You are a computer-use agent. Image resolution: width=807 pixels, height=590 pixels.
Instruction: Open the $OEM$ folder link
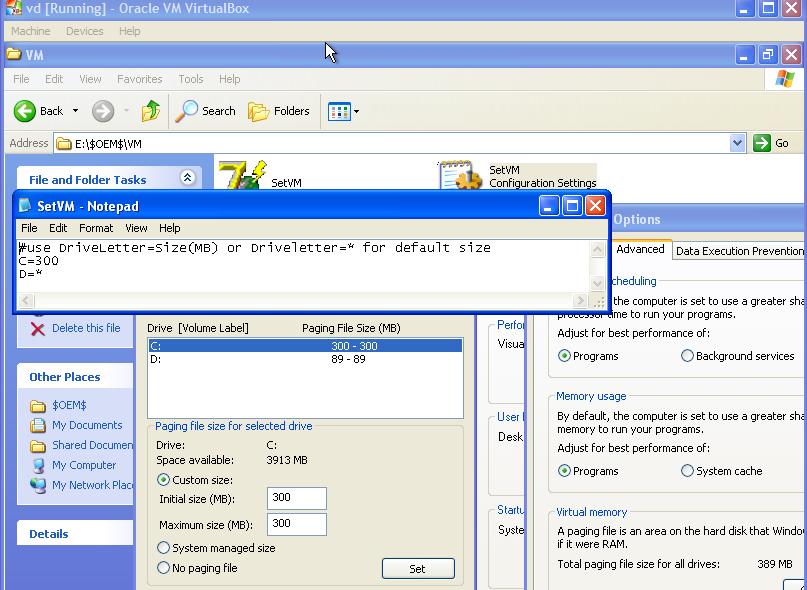click(69, 405)
